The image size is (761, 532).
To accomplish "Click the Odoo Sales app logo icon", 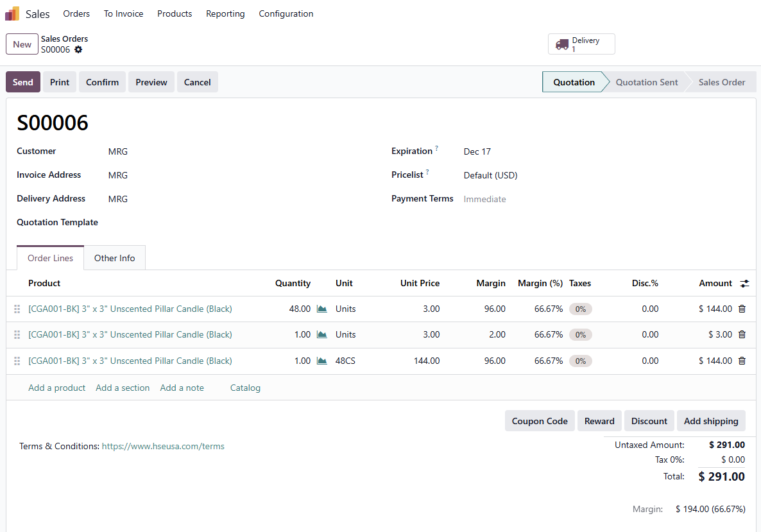I will pos(12,13).
